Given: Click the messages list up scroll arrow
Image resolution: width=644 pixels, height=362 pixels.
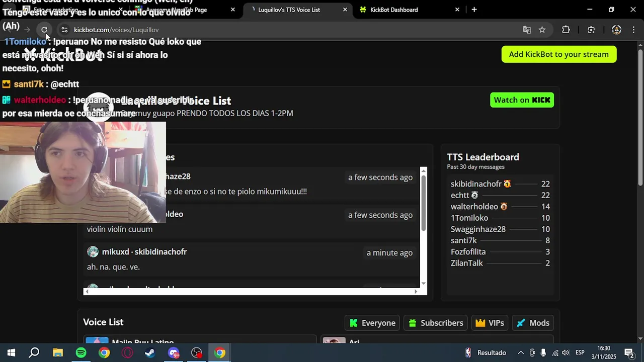Looking at the screenshot, I should pyautogui.click(x=423, y=171).
